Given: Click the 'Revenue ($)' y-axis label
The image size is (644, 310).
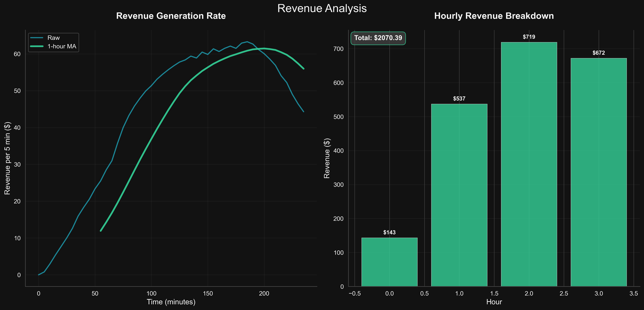Looking at the screenshot, I should 327,158.
